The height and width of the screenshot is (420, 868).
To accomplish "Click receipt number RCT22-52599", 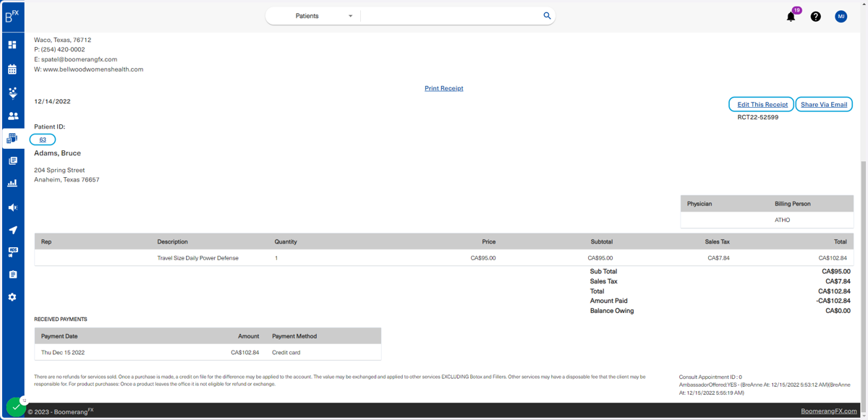I will 757,117.
